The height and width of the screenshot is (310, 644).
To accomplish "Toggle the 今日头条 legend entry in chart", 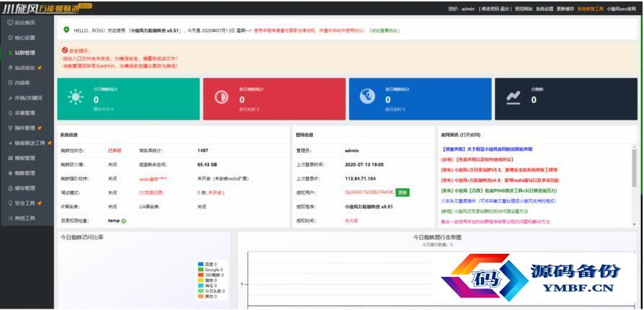I will [x=211, y=291].
